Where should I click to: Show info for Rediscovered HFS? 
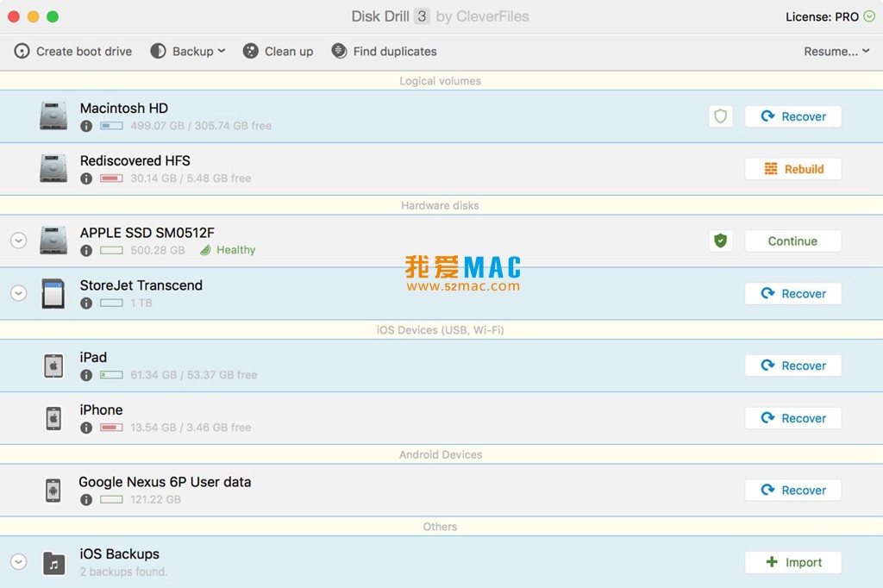[x=86, y=178]
